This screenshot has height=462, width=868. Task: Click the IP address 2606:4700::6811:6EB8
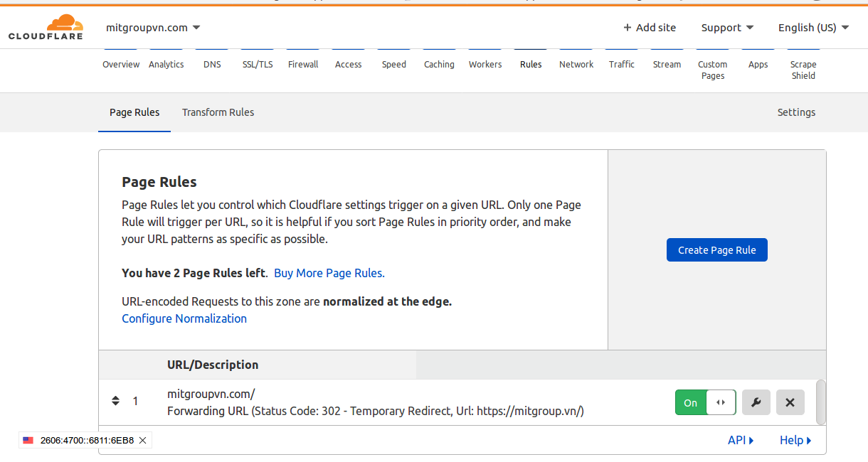pos(87,441)
